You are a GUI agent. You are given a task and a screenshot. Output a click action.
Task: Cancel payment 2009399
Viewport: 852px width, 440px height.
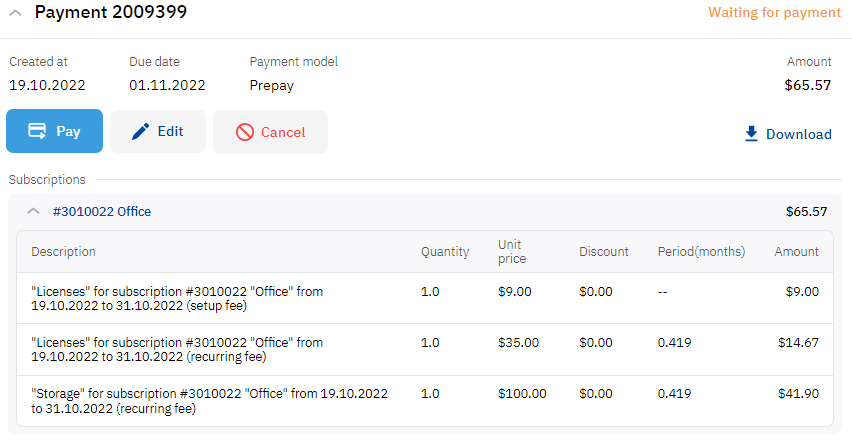pyautogui.click(x=271, y=132)
